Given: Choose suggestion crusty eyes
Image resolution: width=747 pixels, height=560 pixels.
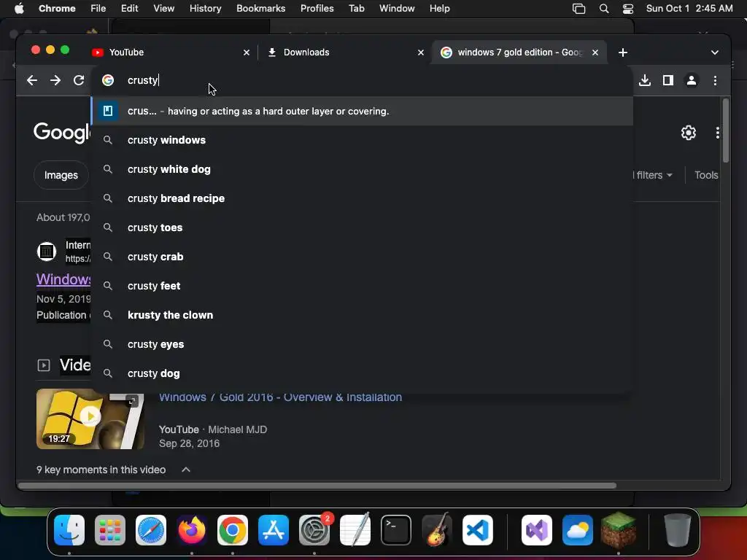Looking at the screenshot, I should click(x=362, y=344).
